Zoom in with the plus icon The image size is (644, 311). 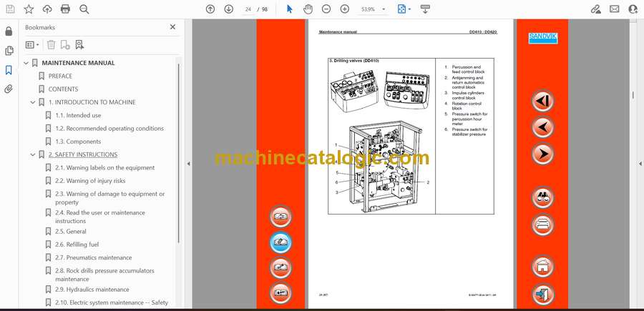[x=345, y=9]
